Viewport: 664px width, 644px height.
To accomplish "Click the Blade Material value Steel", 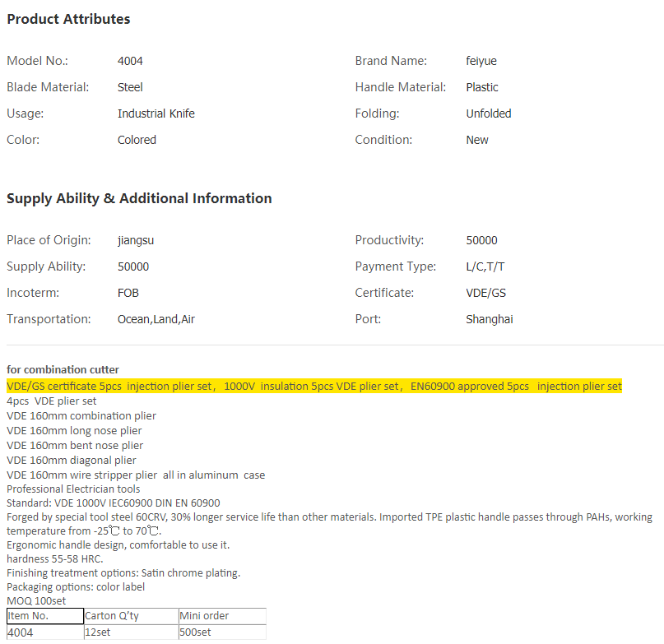I will click(x=130, y=87).
